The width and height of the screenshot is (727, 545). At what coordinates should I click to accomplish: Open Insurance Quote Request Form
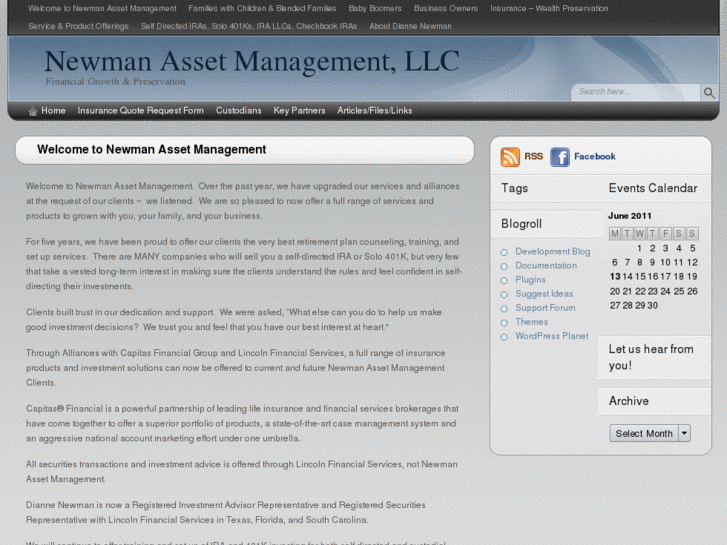pyautogui.click(x=140, y=110)
